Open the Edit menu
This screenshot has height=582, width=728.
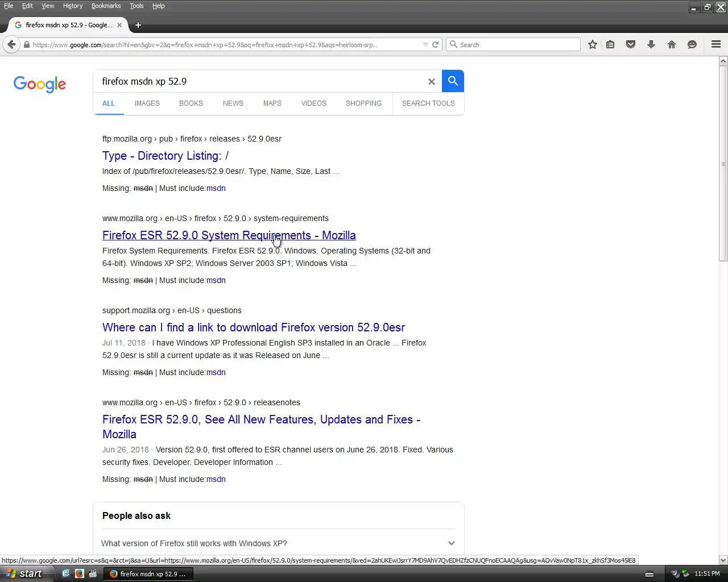pyautogui.click(x=27, y=6)
